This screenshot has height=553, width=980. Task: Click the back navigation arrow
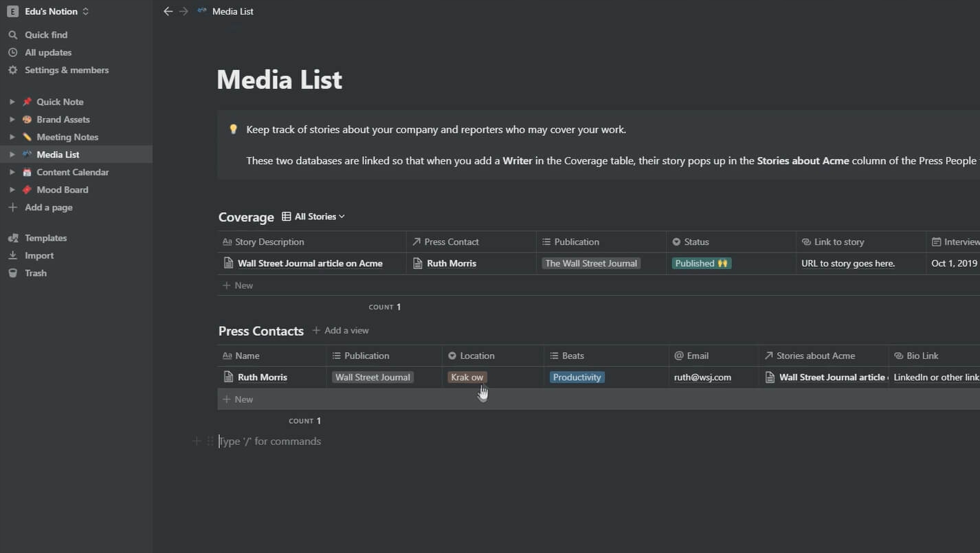(168, 12)
